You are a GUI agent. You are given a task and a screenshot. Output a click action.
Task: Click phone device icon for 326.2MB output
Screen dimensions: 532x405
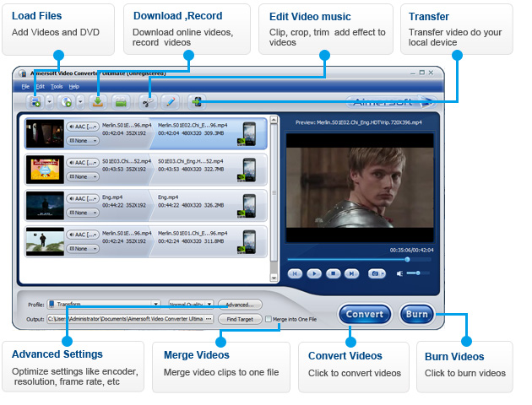click(x=247, y=206)
